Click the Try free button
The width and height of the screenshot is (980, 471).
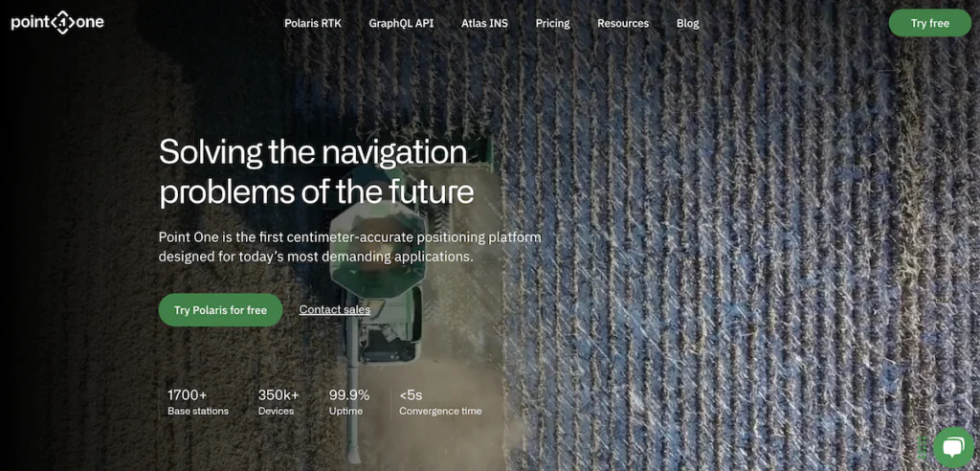tap(929, 23)
